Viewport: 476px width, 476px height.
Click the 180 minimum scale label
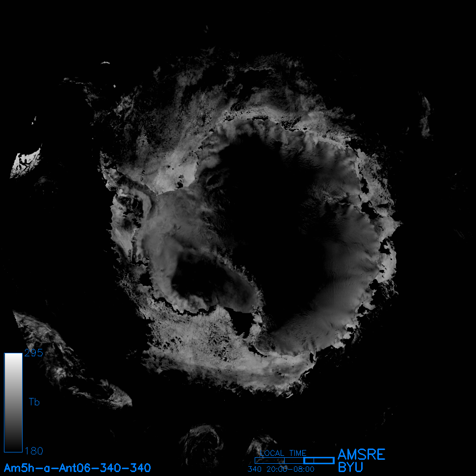click(x=33, y=450)
